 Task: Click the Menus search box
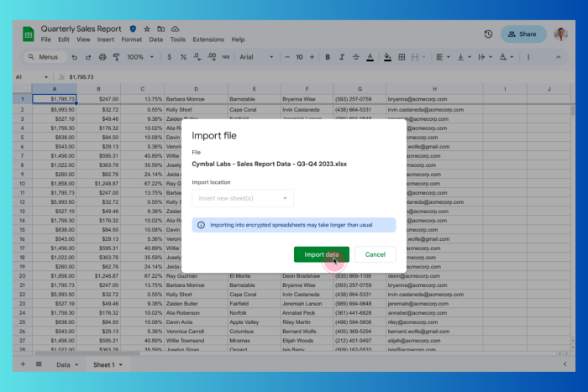point(45,57)
